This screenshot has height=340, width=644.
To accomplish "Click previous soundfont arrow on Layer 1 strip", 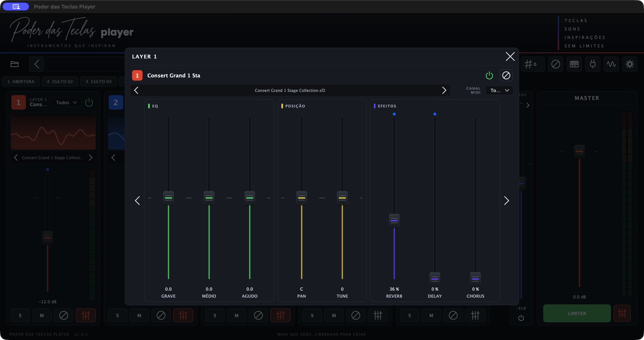I will click(16, 158).
